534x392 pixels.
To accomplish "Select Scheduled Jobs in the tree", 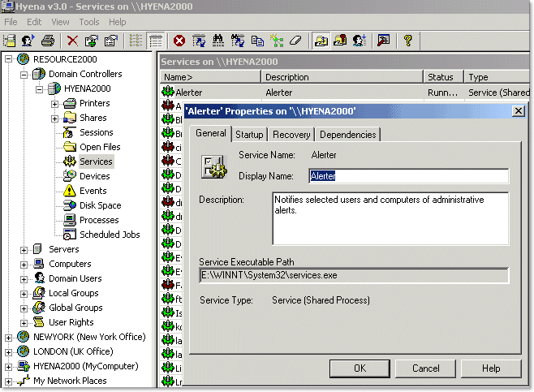I will point(110,235).
